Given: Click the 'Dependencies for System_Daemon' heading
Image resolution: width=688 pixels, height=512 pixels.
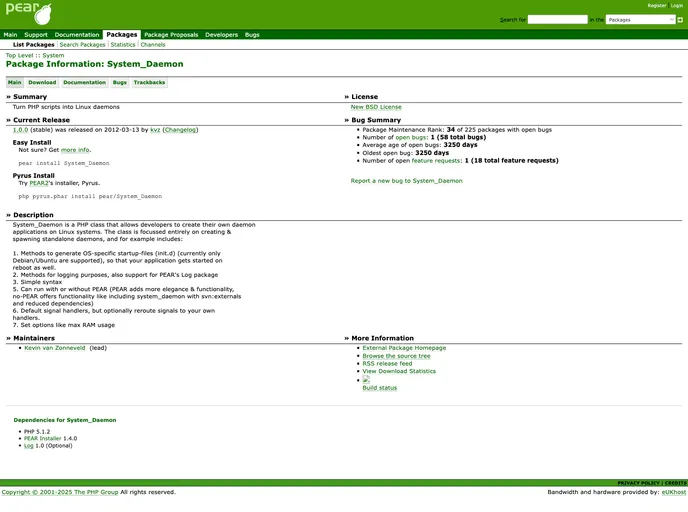Looking at the screenshot, I should pos(65,420).
